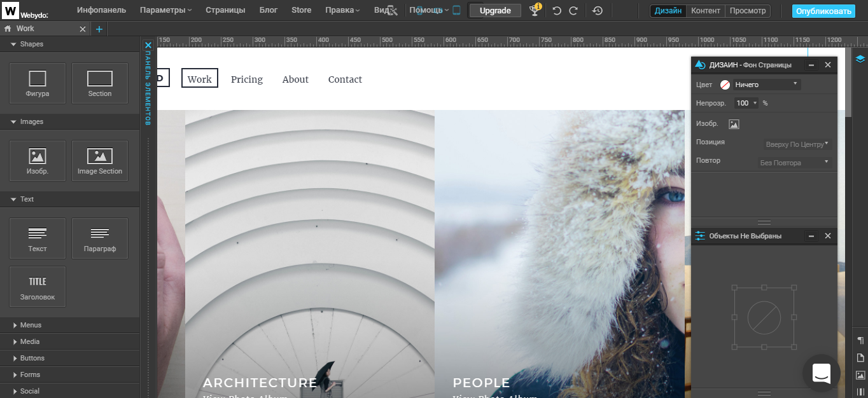Insert an Image Section element
Screen dimensions: 868x398
tap(100, 161)
